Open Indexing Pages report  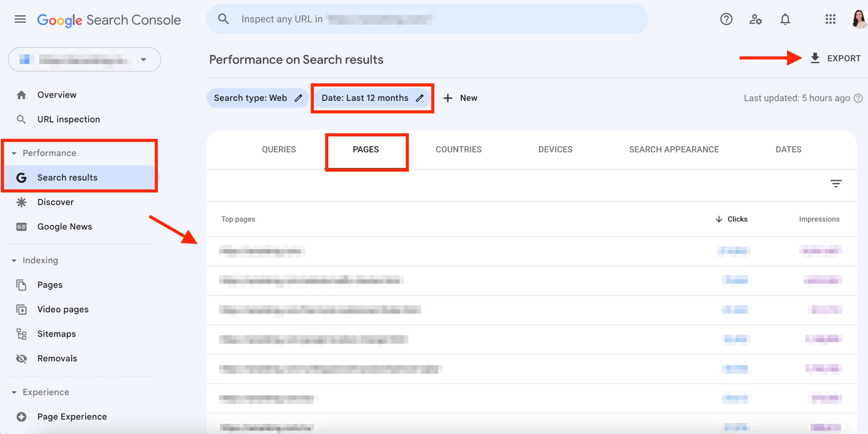tap(50, 285)
